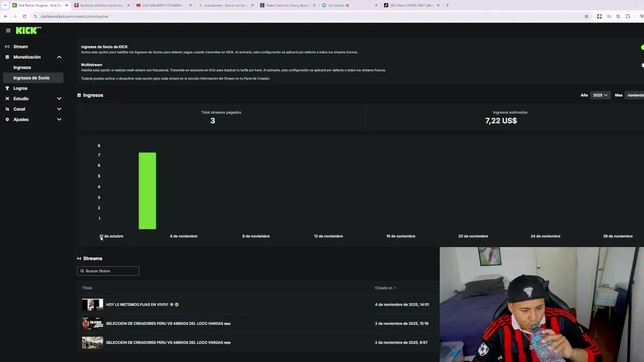Click the Streams section icon
Image resolution: width=644 pixels, height=362 pixels.
pyautogui.click(x=79, y=258)
